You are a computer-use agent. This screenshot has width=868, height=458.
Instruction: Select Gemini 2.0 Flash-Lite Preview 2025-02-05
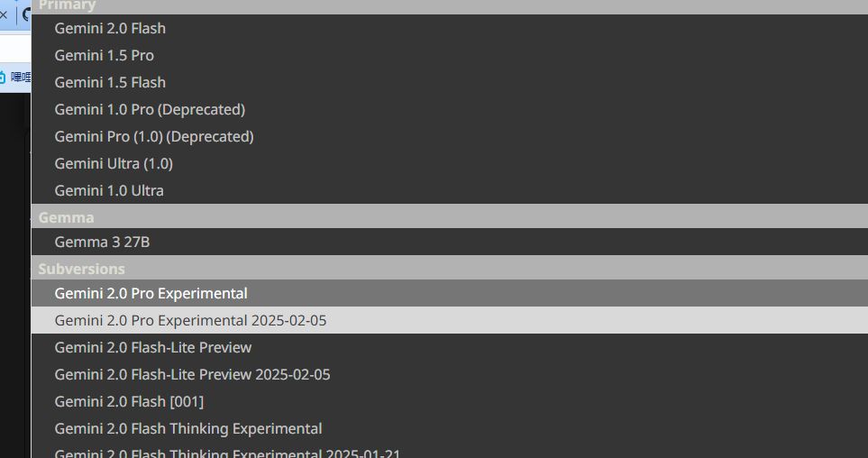192,374
